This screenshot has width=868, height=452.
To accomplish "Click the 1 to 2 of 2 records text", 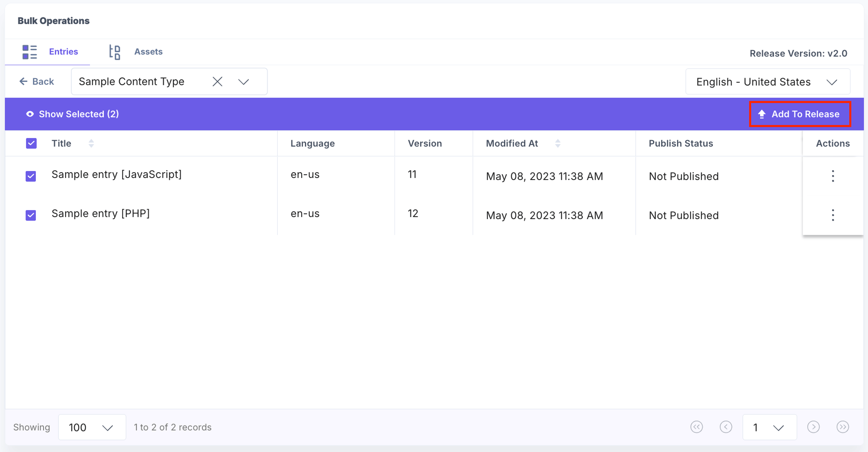I will pos(172,427).
